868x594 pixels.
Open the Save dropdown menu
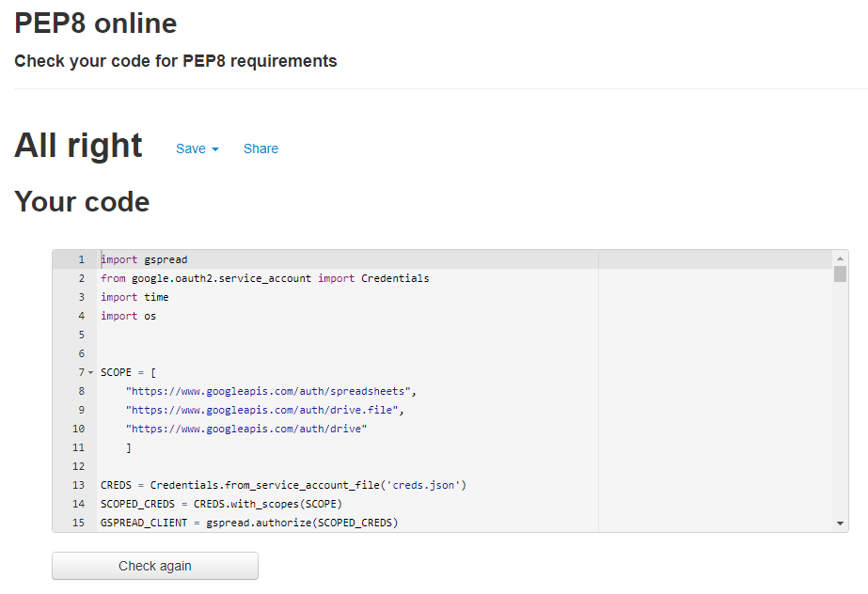point(197,148)
